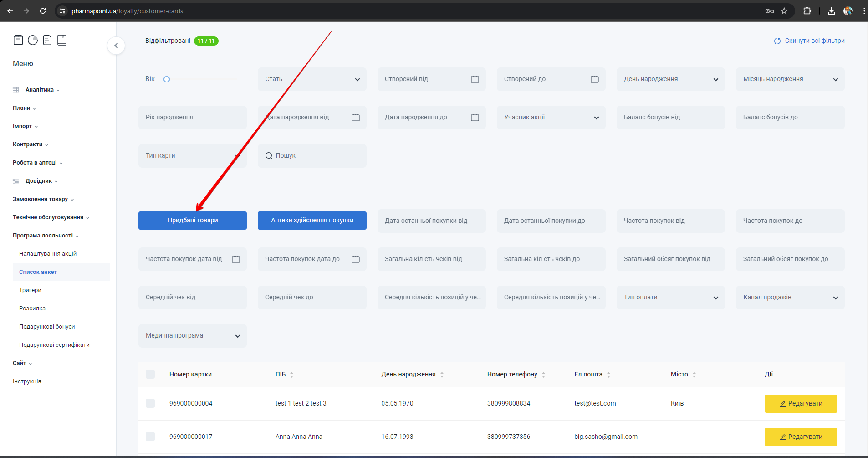
Task: Click the calendar icon in Створений від
Action: click(x=475, y=79)
